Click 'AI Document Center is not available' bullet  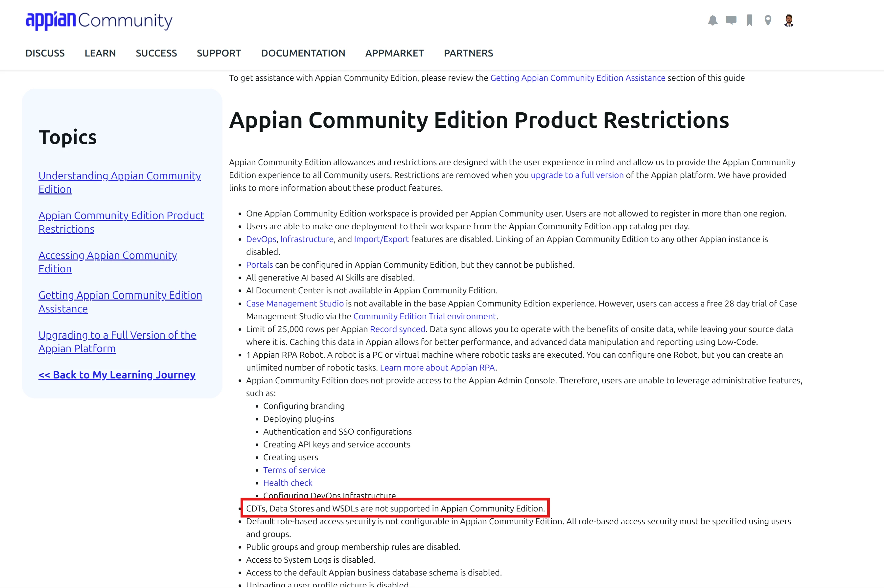[x=372, y=291]
